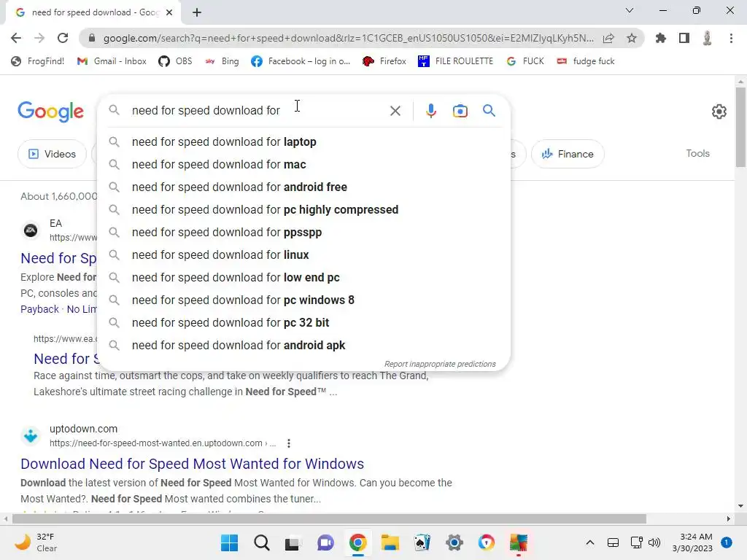This screenshot has width=747, height=560.
Task: Open the Facebook log in bookmark
Action: (301, 61)
